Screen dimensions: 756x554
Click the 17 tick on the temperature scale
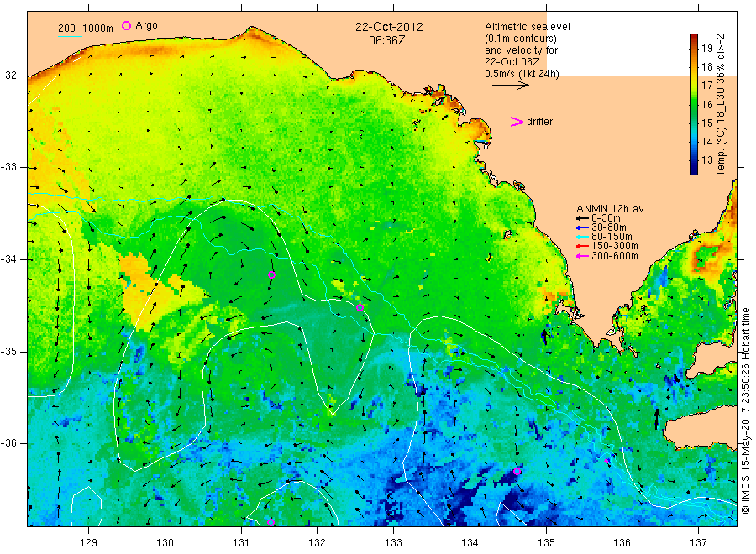point(706,86)
